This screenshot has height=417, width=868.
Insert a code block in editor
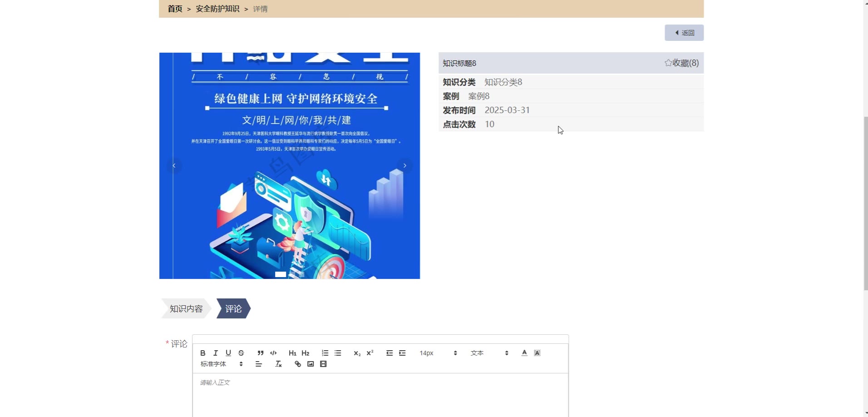click(273, 353)
